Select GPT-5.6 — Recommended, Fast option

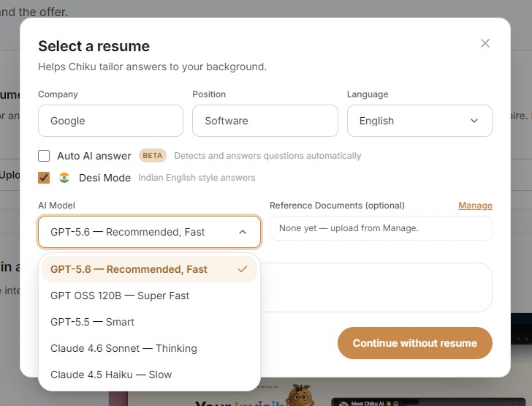pyautogui.click(x=149, y=269)
